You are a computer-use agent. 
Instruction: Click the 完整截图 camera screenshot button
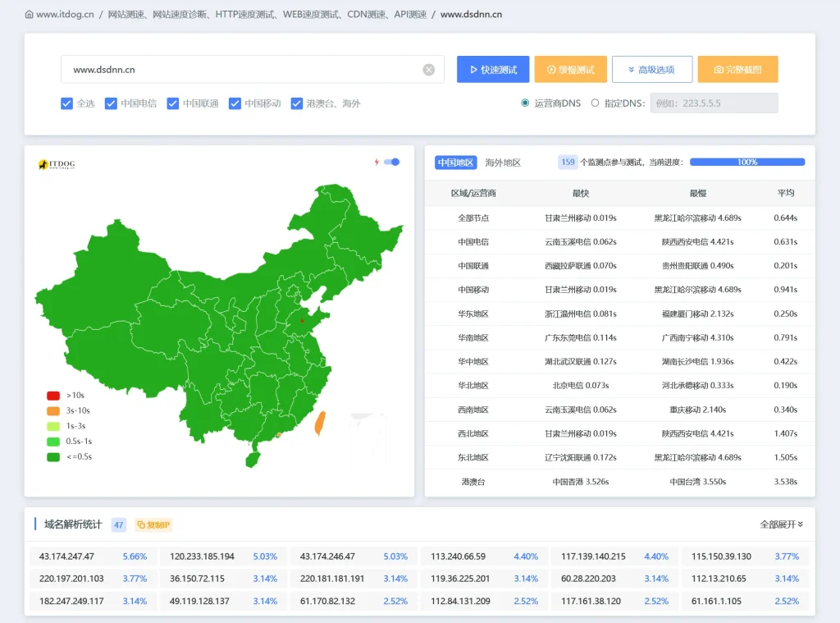(737, 70)
